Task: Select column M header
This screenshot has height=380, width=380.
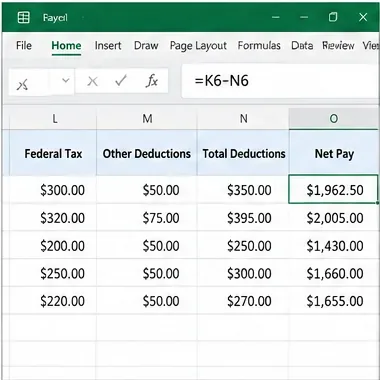Action: pos(147,118)
